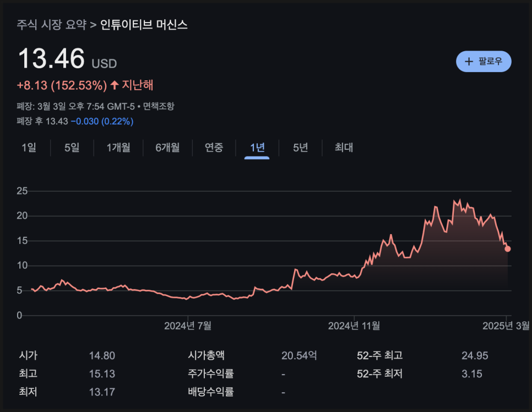Click the +8.13 (152.53%) change text

tap(62, 85)
